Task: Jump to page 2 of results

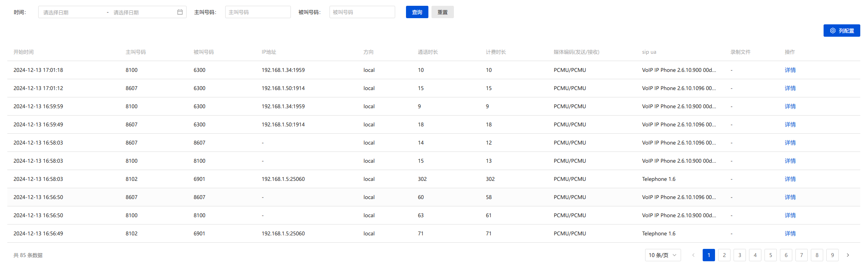Action: coord(724,255)
